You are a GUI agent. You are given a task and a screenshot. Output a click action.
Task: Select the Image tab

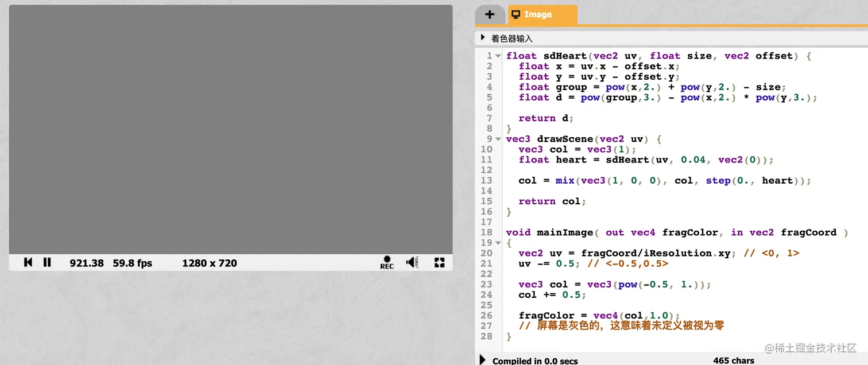pos(542,15)
